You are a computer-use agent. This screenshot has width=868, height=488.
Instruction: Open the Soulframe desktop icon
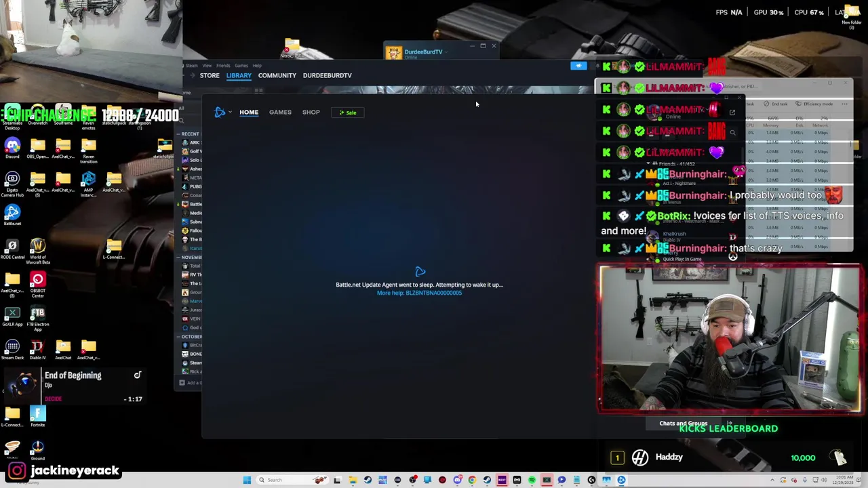coord(62,116)
